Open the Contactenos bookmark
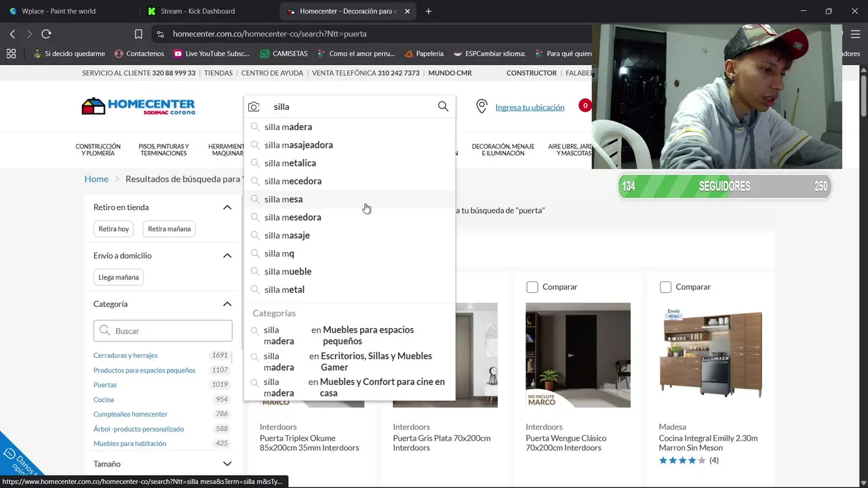This screenshot has width=868, height=488. pyautogui.click(x=139, y=54)
